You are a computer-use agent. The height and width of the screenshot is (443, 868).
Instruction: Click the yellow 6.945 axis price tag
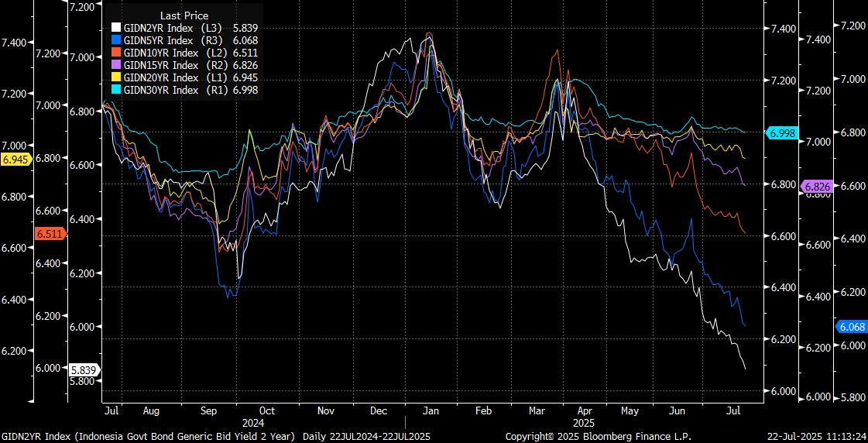(15, 160)
